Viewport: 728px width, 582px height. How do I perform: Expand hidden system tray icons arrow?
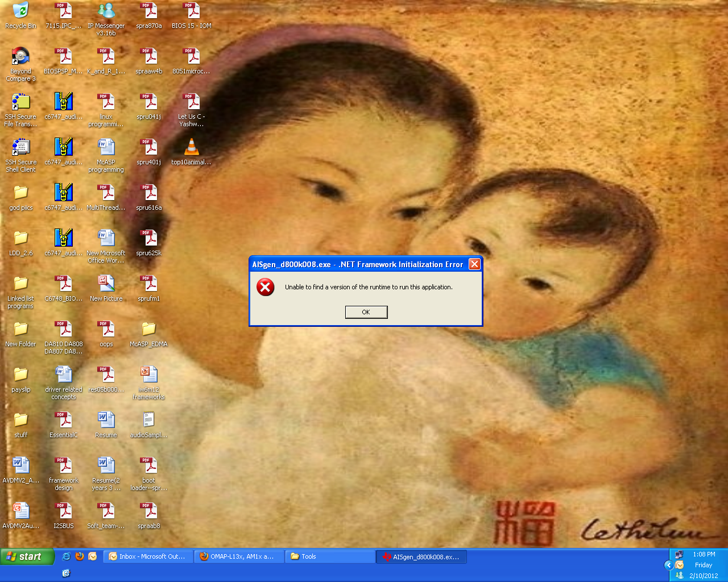(669, 565)
